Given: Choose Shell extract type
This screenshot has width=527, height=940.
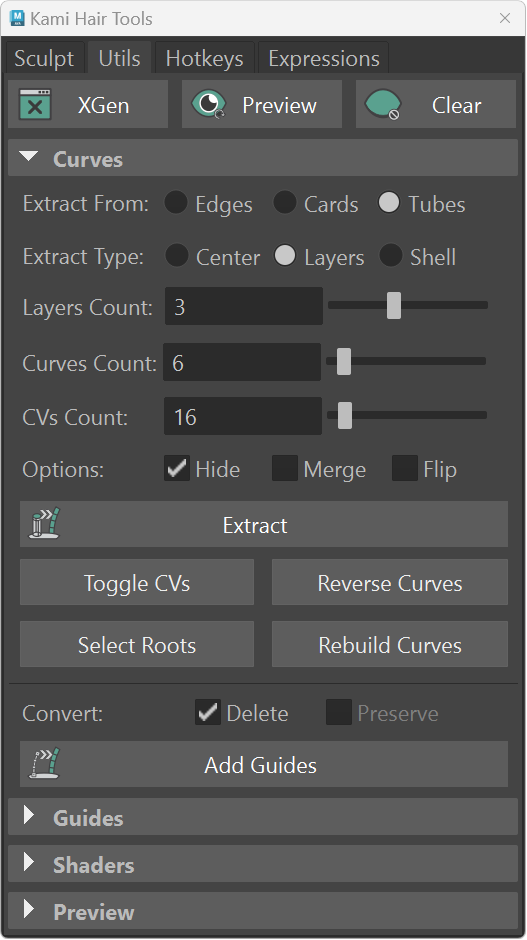Looking at the screenshot, I should coord(391,255).
